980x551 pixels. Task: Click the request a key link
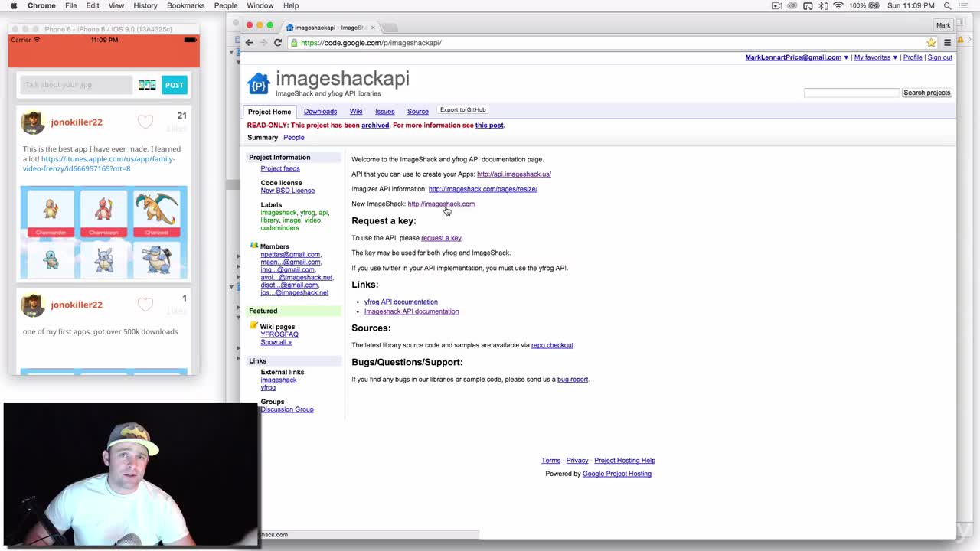(441, 238)
